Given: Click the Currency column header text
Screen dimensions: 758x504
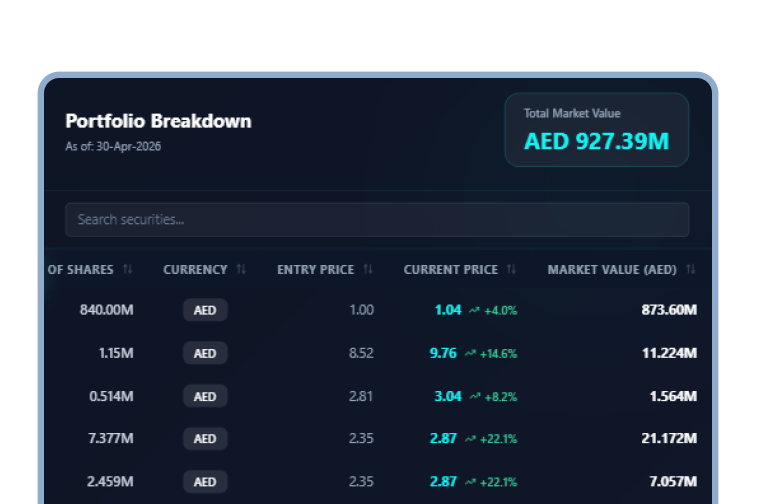Looking at the screenshot, I should coord(195,270).
